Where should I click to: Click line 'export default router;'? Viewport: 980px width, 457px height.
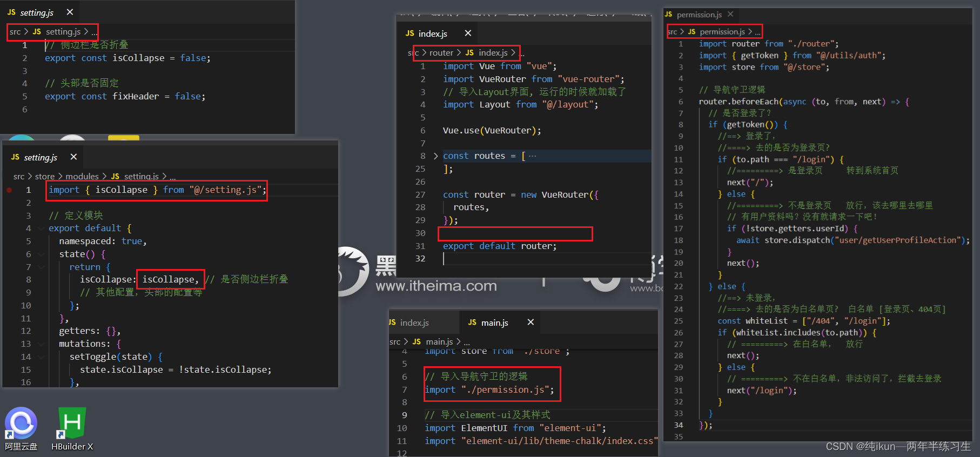pyautogui.click(x=500, y=246)
